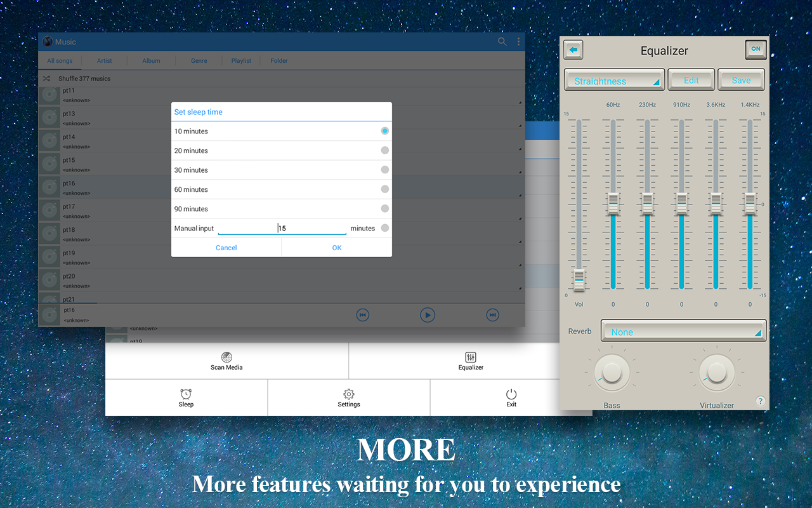Click the 60Hz equalizer slider handle
This screenshot has width=812, height=508.
[x=613, y=204]
